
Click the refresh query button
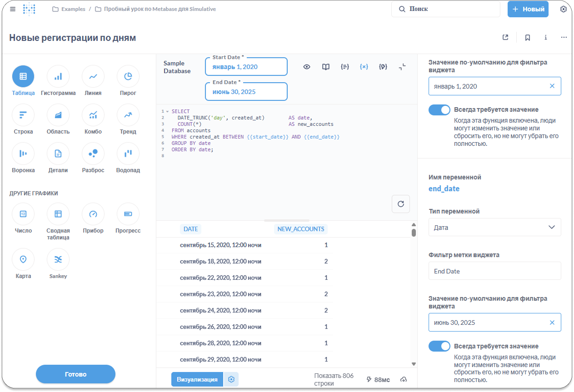coord(401,204)
